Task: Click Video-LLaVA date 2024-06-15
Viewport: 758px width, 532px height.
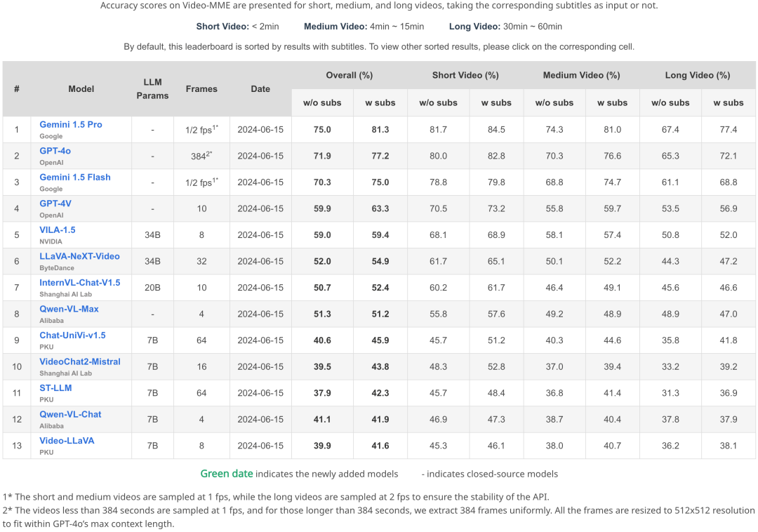Action: [x=260, y=446]
